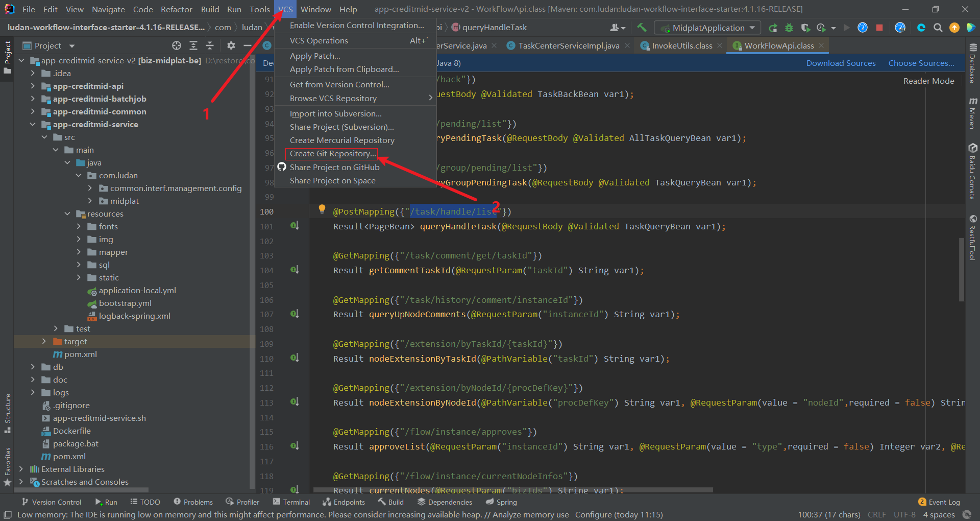Expand all in Project panel
Image resolution: width=980 pixels, height=521 pixels.
193,45
